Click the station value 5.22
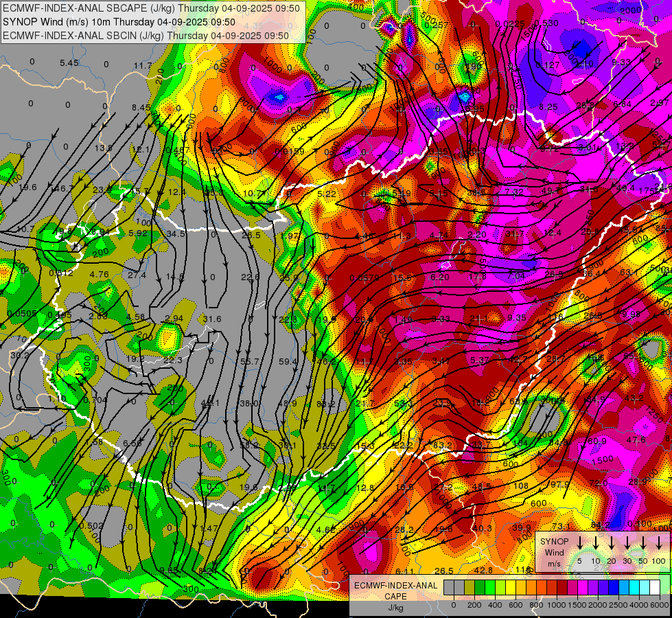The width and height of the screenshot is (672, 618). [327, 194]
